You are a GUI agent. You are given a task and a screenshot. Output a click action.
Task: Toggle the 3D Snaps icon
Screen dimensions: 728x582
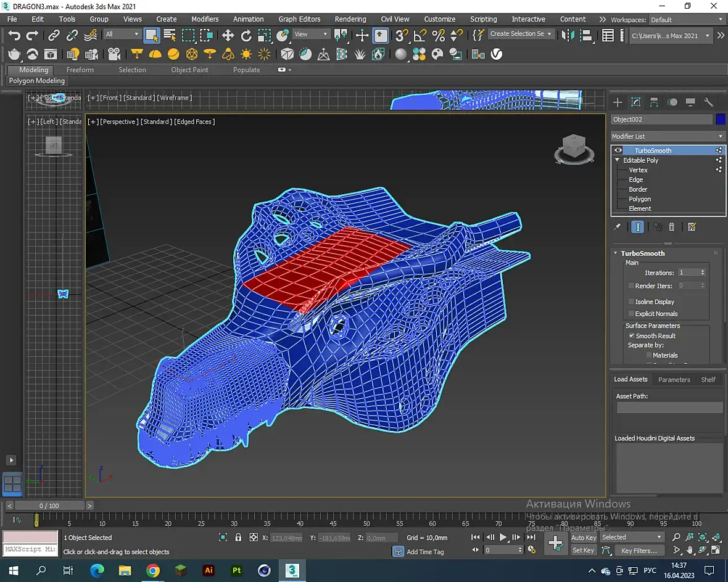point(401,35)
